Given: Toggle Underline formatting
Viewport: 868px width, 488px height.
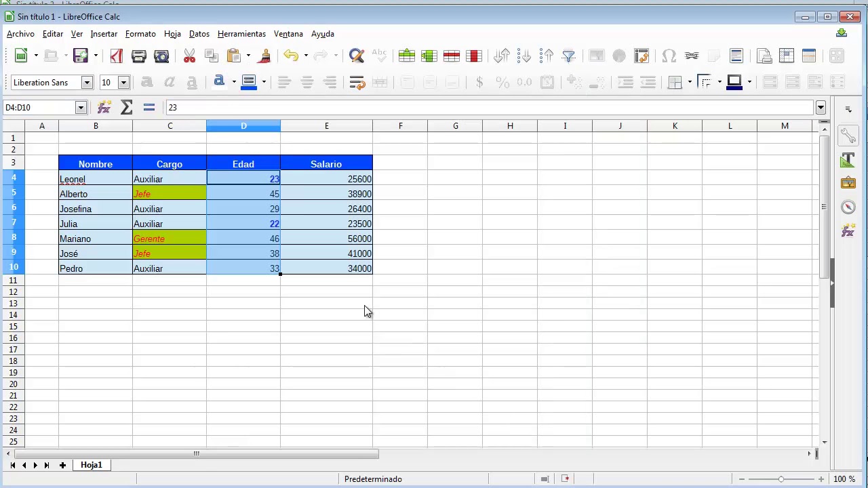Looking at the screenshot, I should point(192,82).
